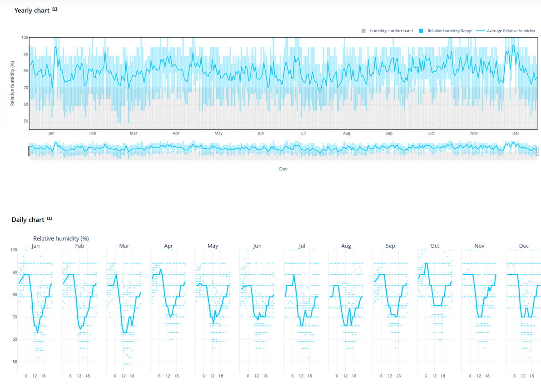The height and width of the screenshot is (392, 541).
Task: Click the Jun panel title in Daily chart
Action: click(257, 246)
